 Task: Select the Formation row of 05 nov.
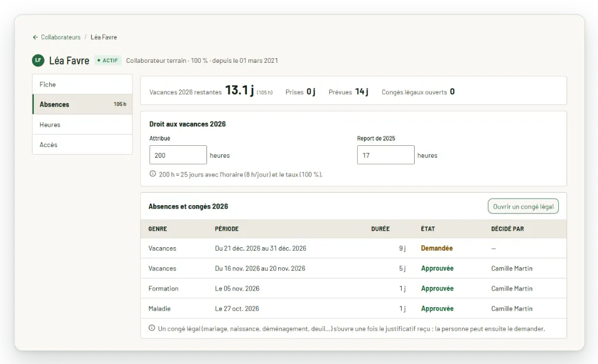(354, 289)
